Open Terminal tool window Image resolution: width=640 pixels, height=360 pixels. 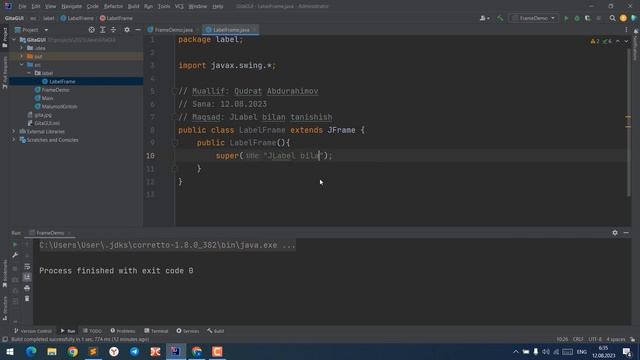[x=156, y=331]
